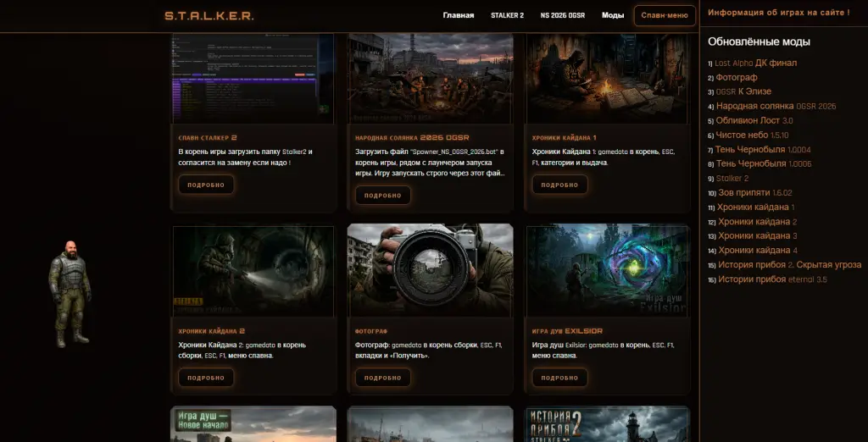
Task: Open Хроники кайдана 1 sidebar link
Action: tap(755, 207)
